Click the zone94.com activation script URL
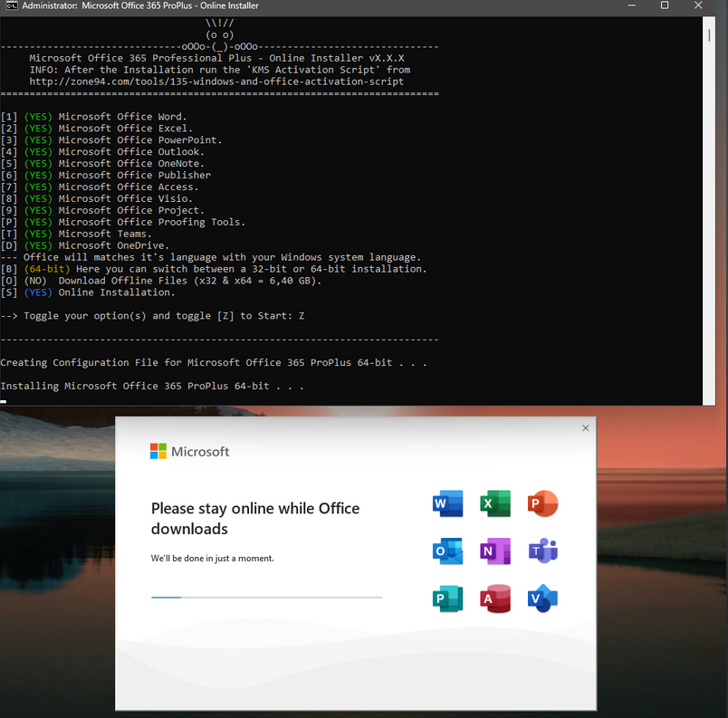The height and width of the screenshot is (718, 728). click(216, 81)
